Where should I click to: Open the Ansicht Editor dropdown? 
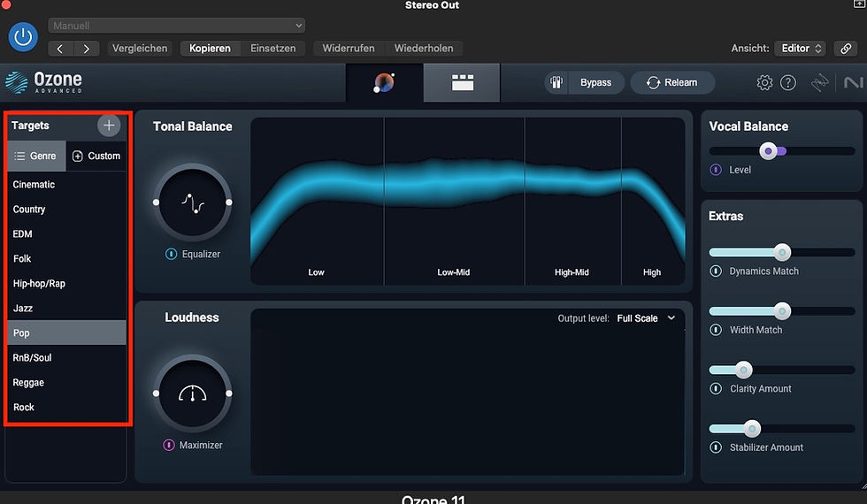[x=802, y=49]
